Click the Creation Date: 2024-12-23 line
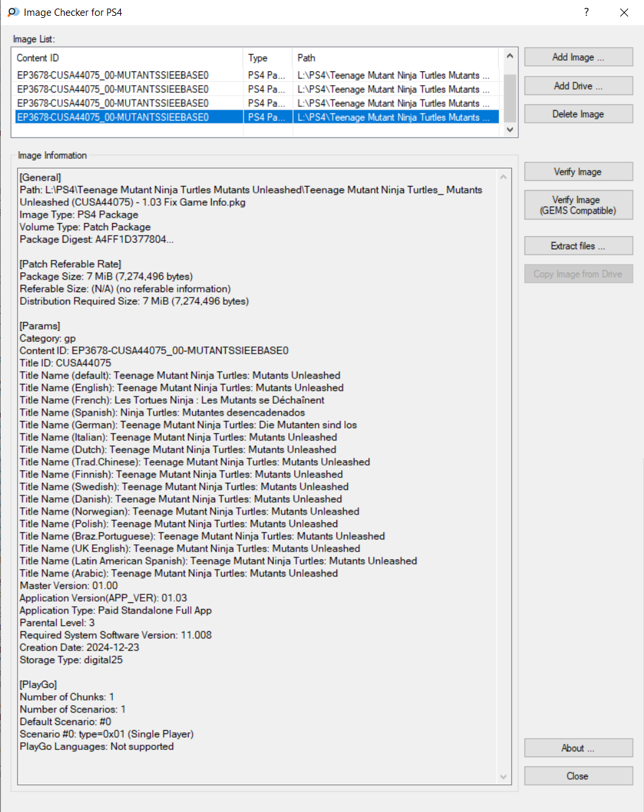 pyautogui.click(x=79, y=647)
